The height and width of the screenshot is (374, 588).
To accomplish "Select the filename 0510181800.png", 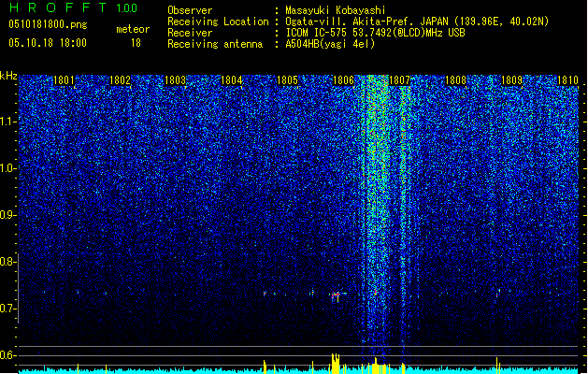I will tap(48, 24).
